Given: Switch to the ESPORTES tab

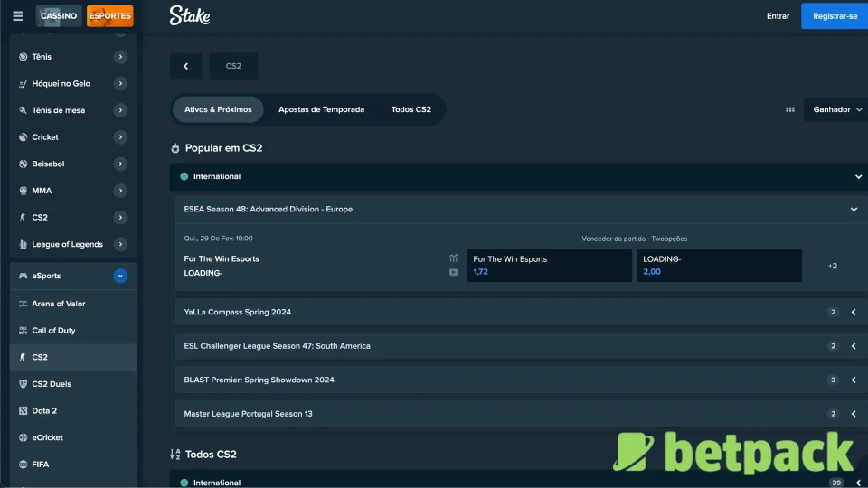Looking at the screenshot, I should click(110, 16).
